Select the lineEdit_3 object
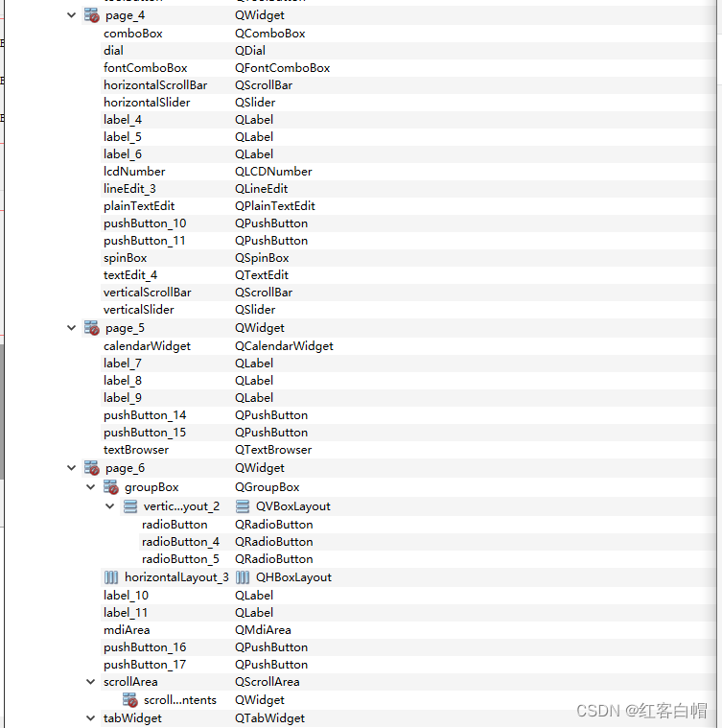This screenshot has width=722, height=728. [x=129, y=189]
